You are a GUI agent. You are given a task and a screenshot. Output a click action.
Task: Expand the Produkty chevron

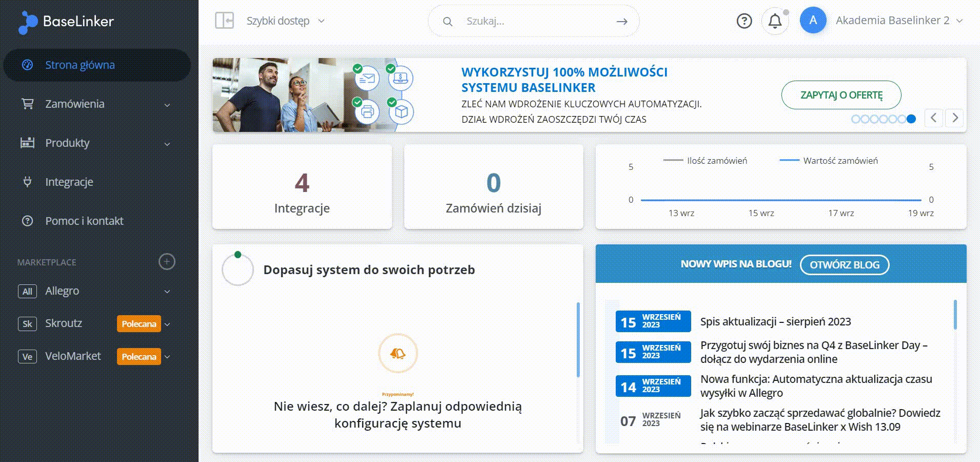(x=167, y=144)
